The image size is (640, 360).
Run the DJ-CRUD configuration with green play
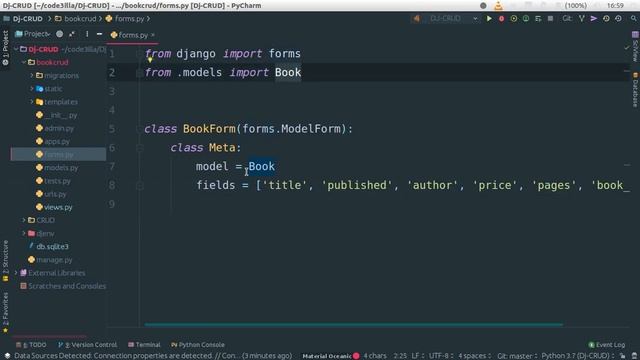click(489, 19)
